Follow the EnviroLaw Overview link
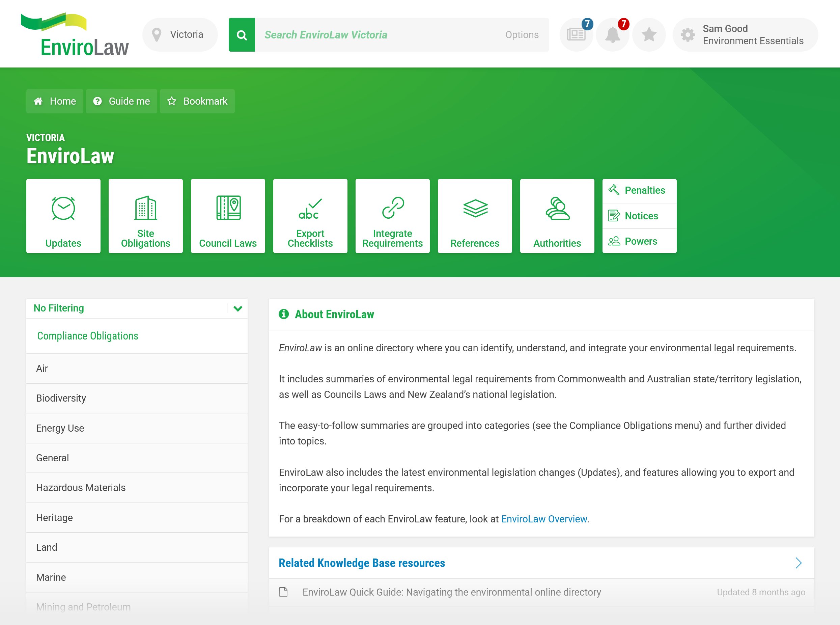Image resolution: width=840 pixels, height=625 pixels. click(544, 519)
